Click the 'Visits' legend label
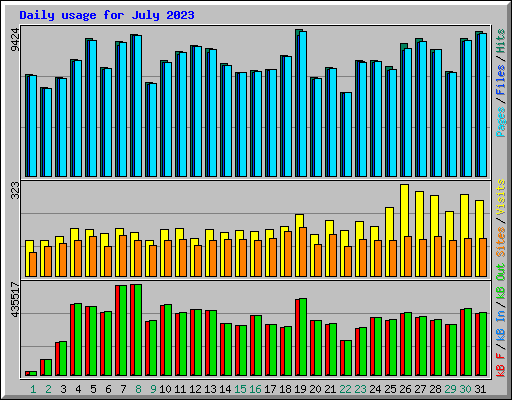512x400 pixels. click(x=501, y=197)
